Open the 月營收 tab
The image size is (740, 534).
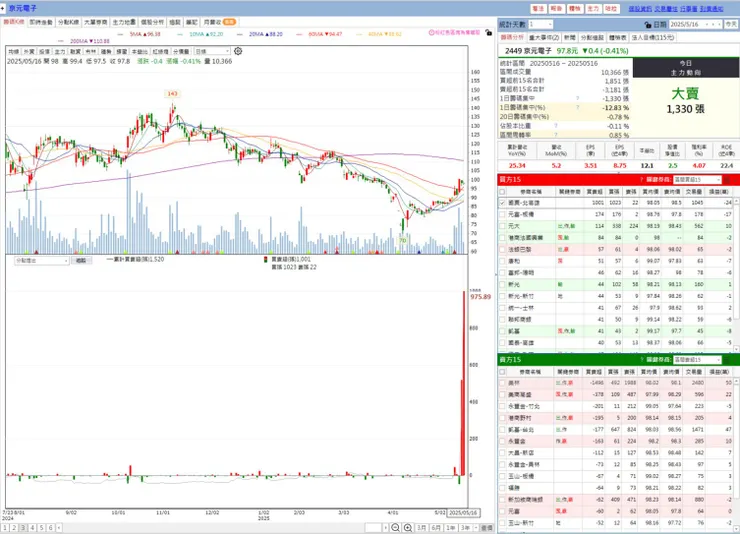pos(219,22)
